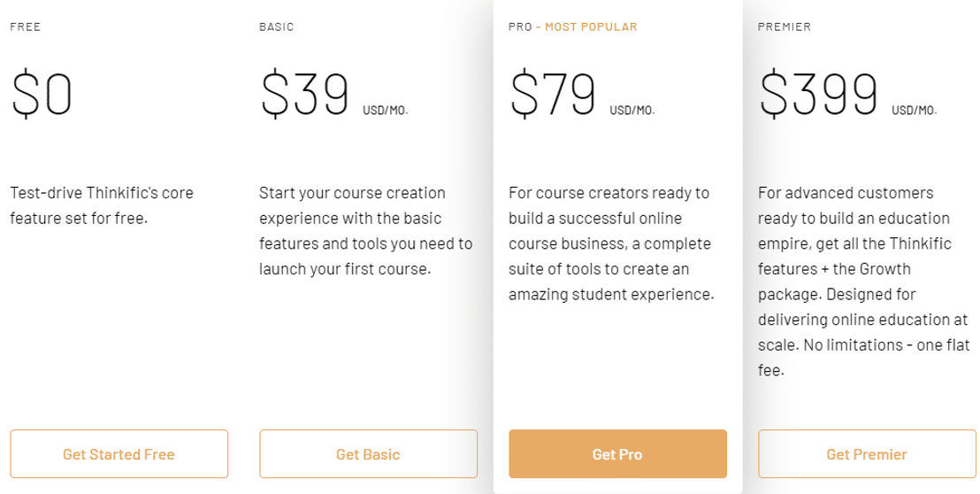Click USD/MO. next to $39
The width and height of the screenshot is (980, 494).
coord(385,111)
